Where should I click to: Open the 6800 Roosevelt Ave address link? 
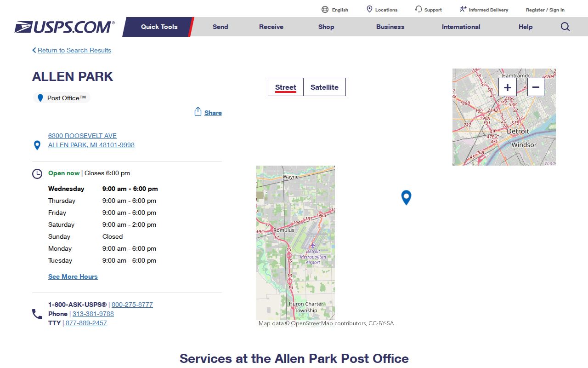(91, 140)
